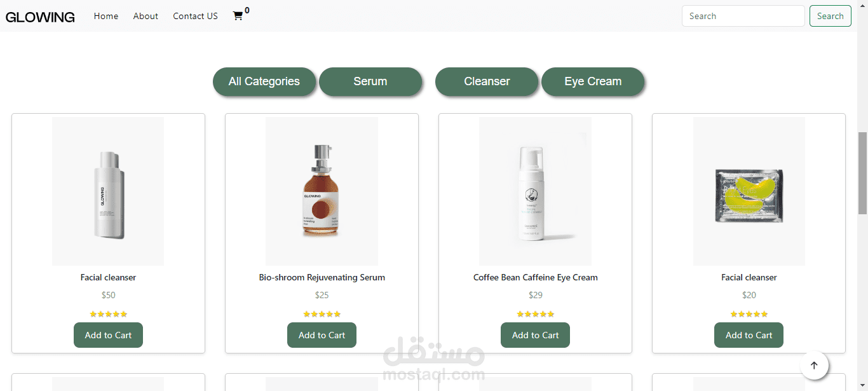The width and height of the screenshot is (868, 391).
Task: Open the shopping cart icon
Action: pyautogui.click(x=238, y=16)
